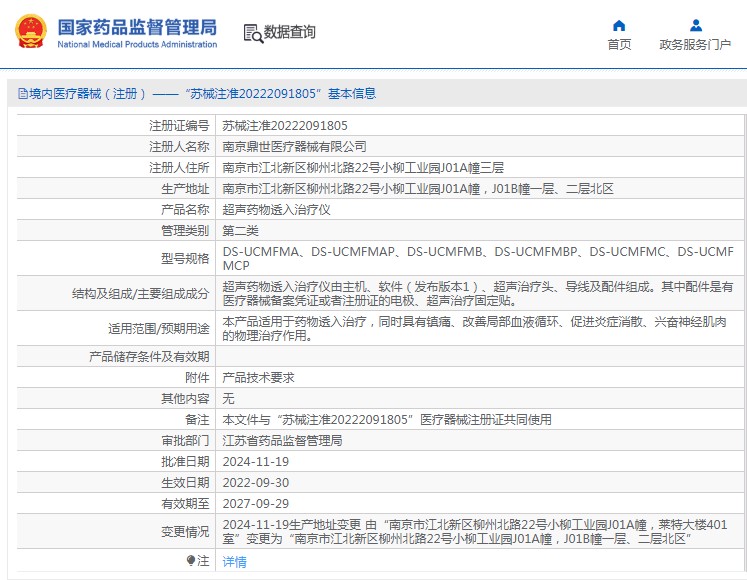Click the 注册人名称 label cell
Screen dimensions: 747x580
[116, 146]
